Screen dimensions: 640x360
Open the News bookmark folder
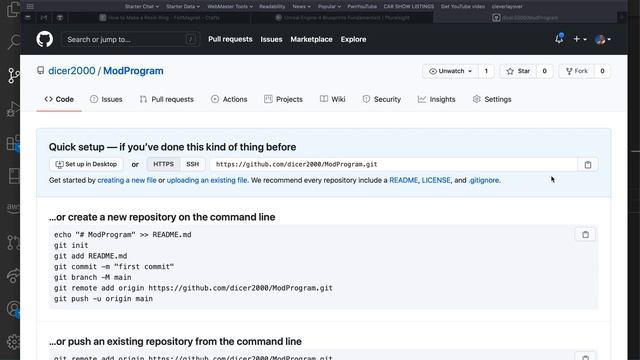pos(301,7)
